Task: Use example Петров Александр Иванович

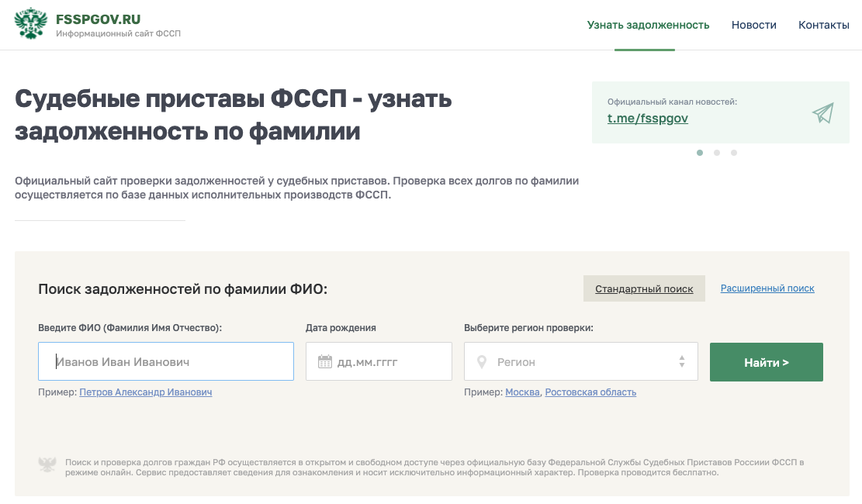Action: point(146,392)
